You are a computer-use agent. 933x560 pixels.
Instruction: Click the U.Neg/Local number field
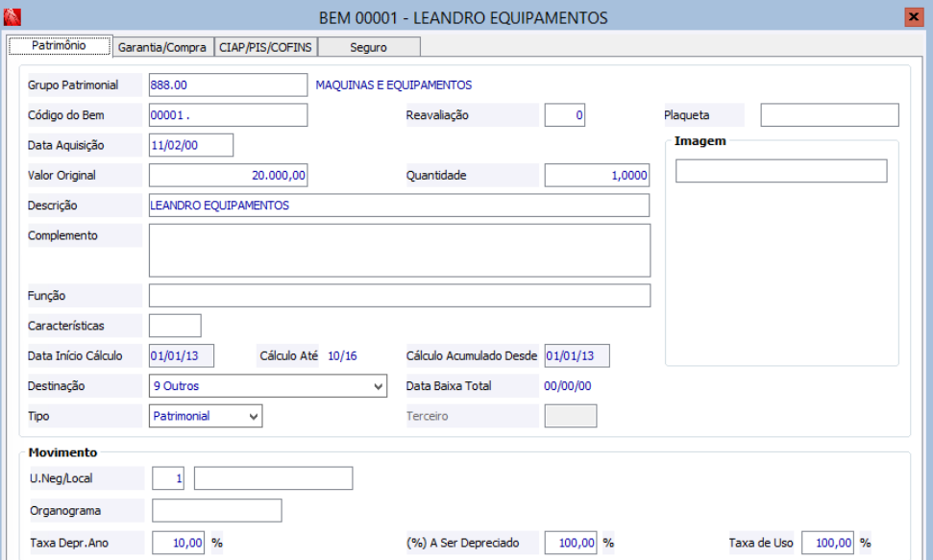(x=168, y=478)
